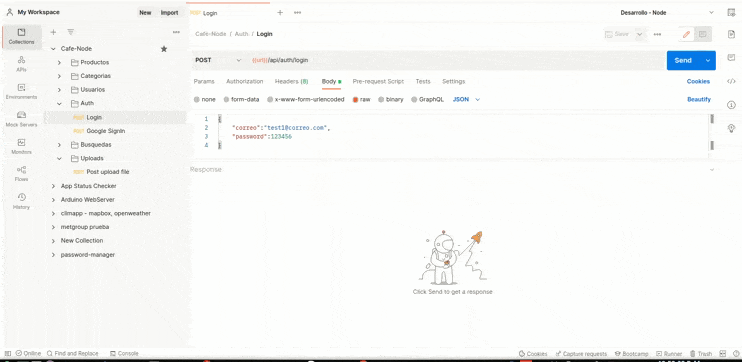
Task: Open the Save options dropdown arrow
Action: tap(639, 34)
